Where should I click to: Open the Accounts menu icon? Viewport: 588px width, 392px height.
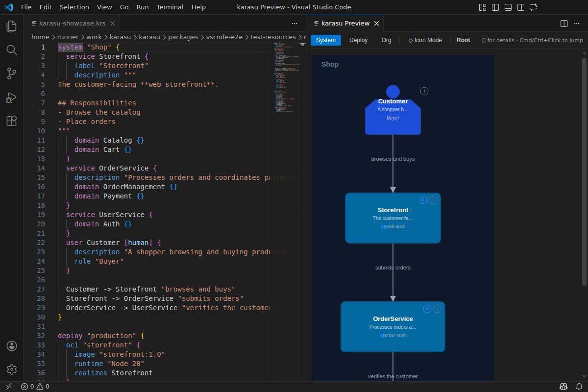pos(12,346)
